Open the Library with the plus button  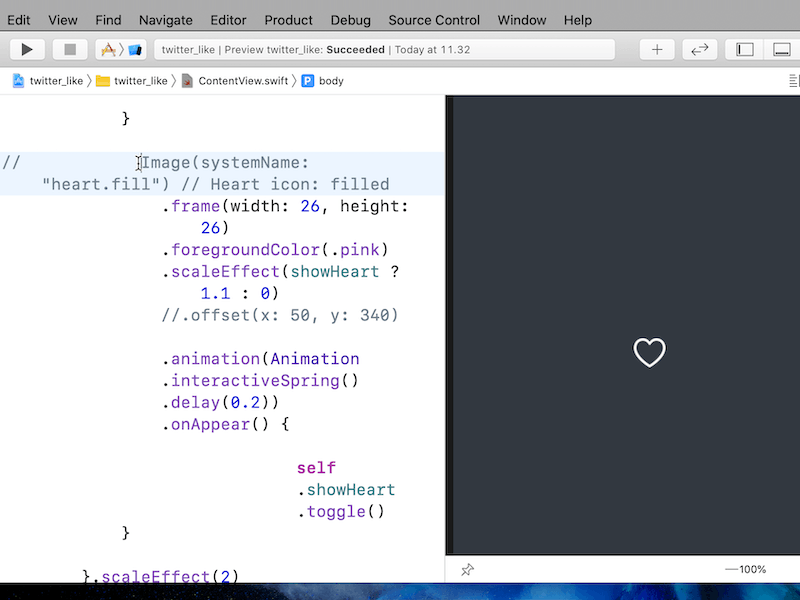point(657,49)
